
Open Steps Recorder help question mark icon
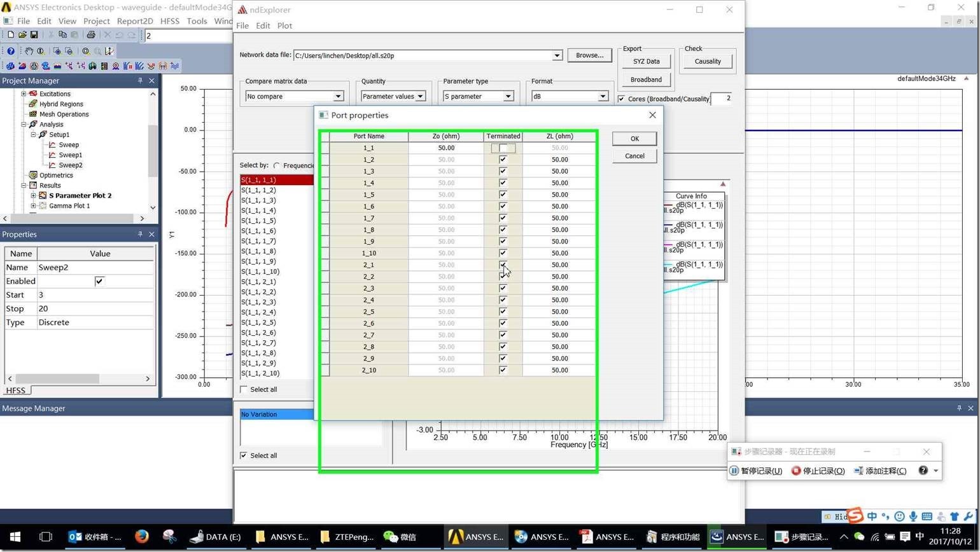click(x=923, y=471)
